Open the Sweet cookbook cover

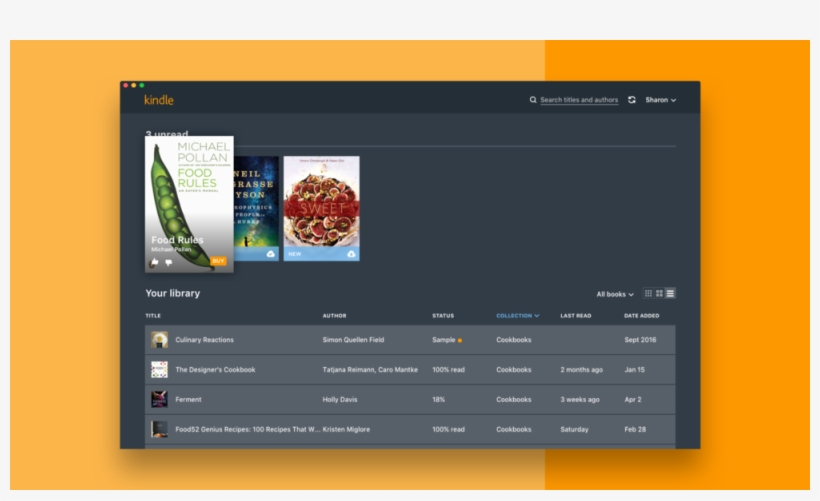click(321, 208)
